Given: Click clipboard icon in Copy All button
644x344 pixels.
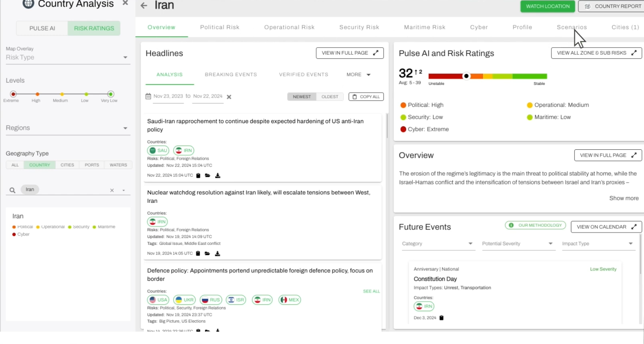Looking at the screenshot, I should (354, 97).
